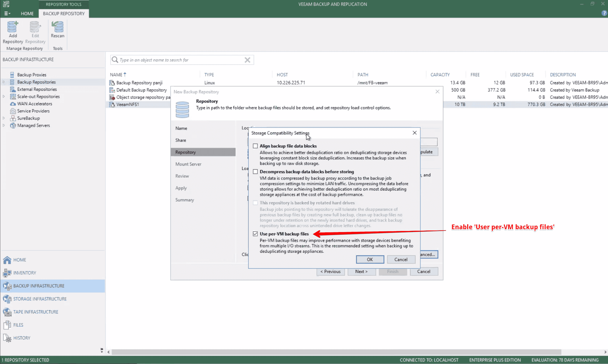The width and height of the screenshot is (608, 364).
Task: Go to the Mount Server wizard step
Action: (188, 164)
